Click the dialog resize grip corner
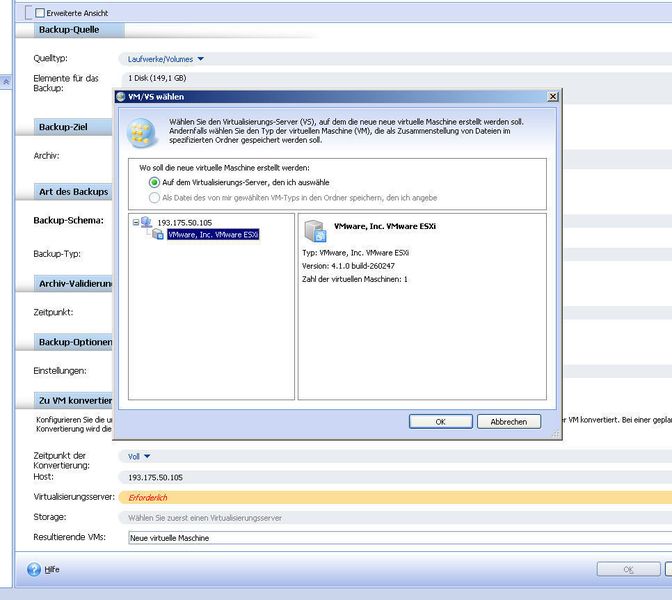 click(556, 434)
